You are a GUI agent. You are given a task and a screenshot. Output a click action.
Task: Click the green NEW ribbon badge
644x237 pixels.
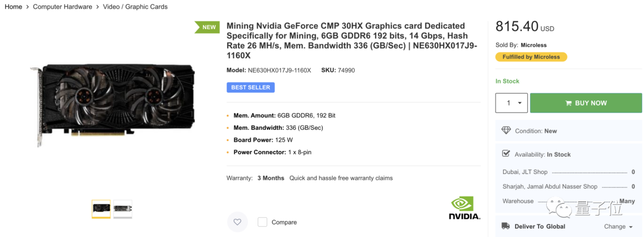point(207,27)
